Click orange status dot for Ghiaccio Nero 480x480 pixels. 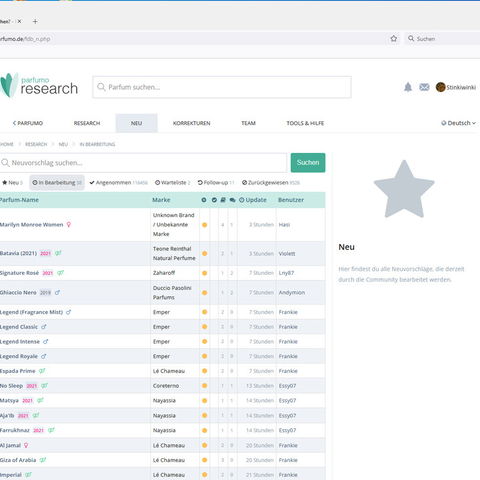coord(205,293)
